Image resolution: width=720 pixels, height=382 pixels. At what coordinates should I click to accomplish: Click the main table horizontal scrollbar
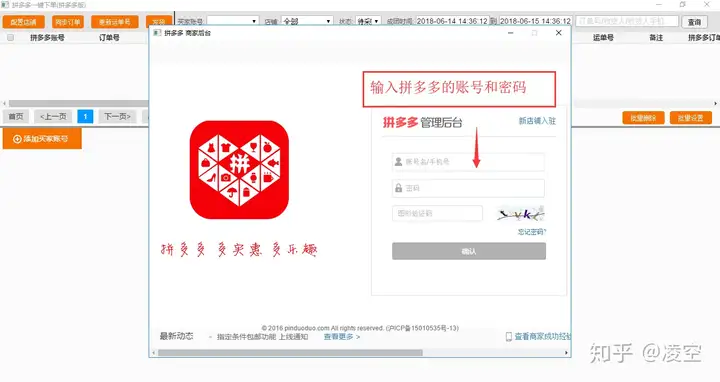(78, 104)
